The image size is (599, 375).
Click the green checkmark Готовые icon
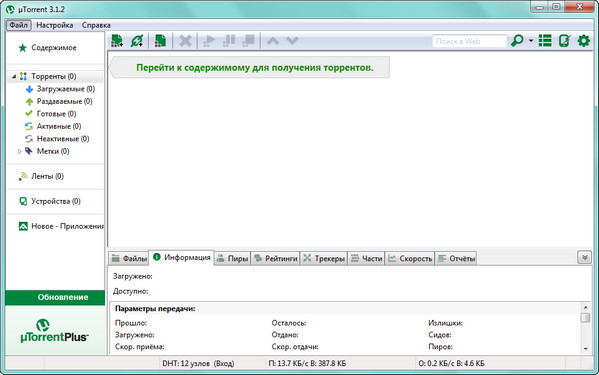[29, 113]
